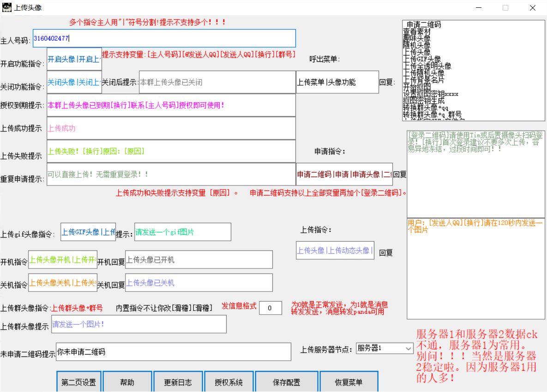Click the 申请指令 field starting with 申请二维码|申请
This screenshot has width=547, height=392.
[344, 174]
